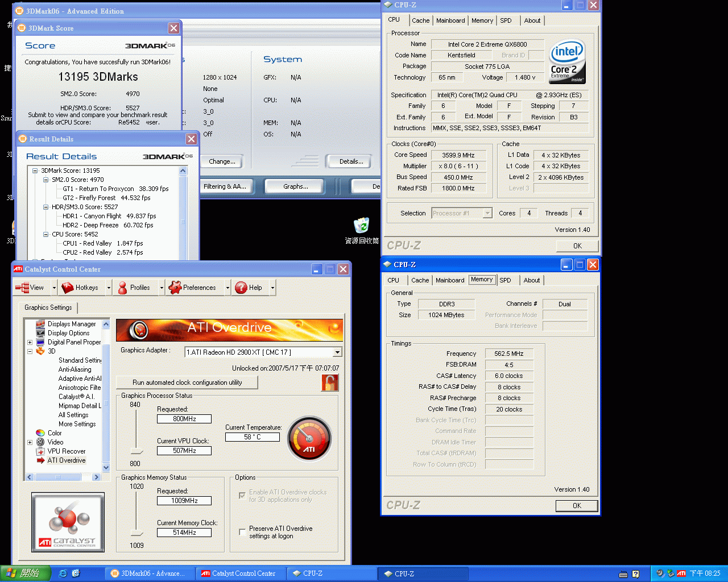The image size is (728, 582).
Task: Click the Requested 800MHz GPU clock field
Action: [x=184, y=419]
